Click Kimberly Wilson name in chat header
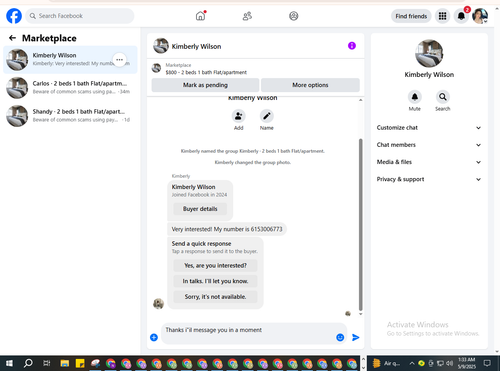500x371 pixels. point(196,46)
